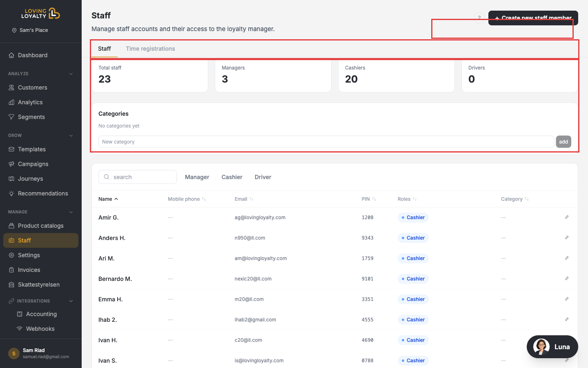Click the Drivers count card
Image resolution: width=588 pixels, height=368 pixels.
pyautogui.click(x=520, y=76)
